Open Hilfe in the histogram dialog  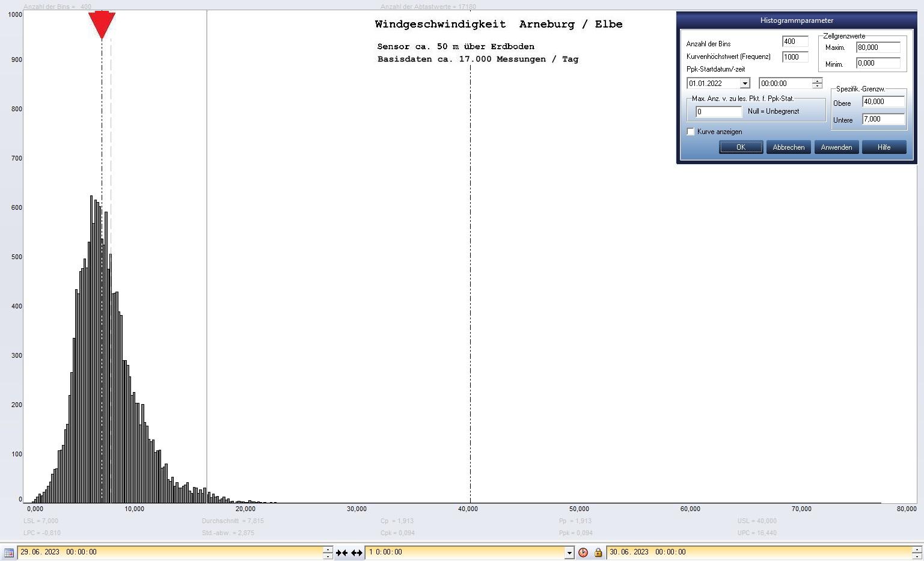pos(884,147)
